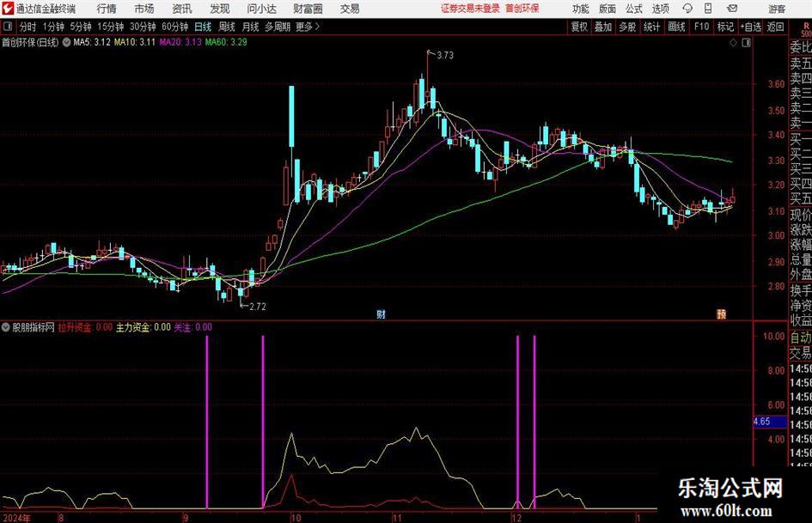Click the MA60: 3.29 label

pyautogui.click(x=226, y=42)
